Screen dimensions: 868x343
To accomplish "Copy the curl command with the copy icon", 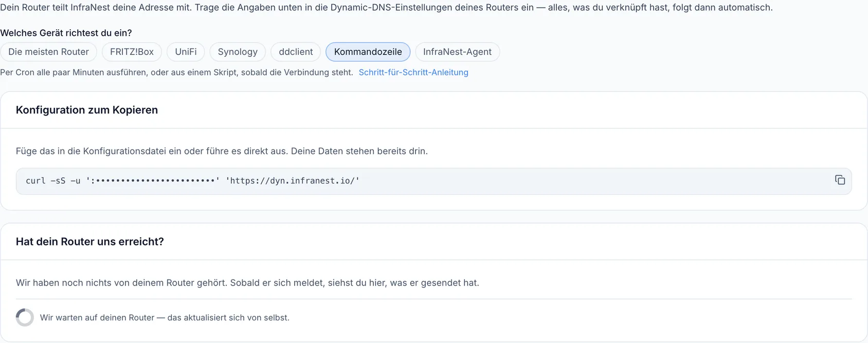I will [x=840, y=180].
